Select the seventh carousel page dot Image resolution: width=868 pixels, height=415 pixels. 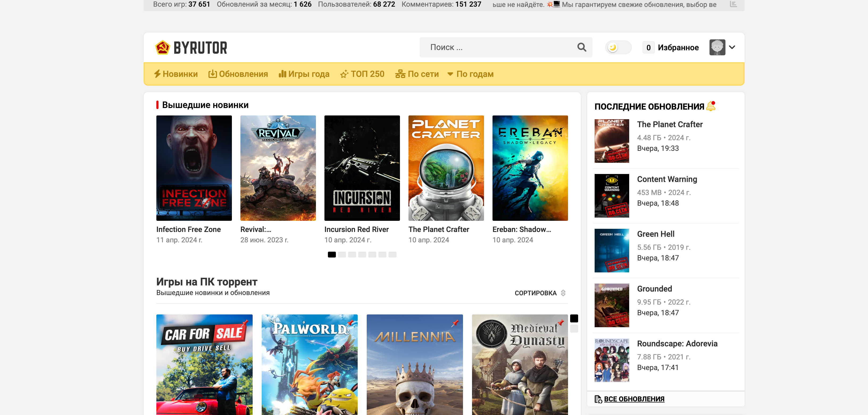point(392,255)
